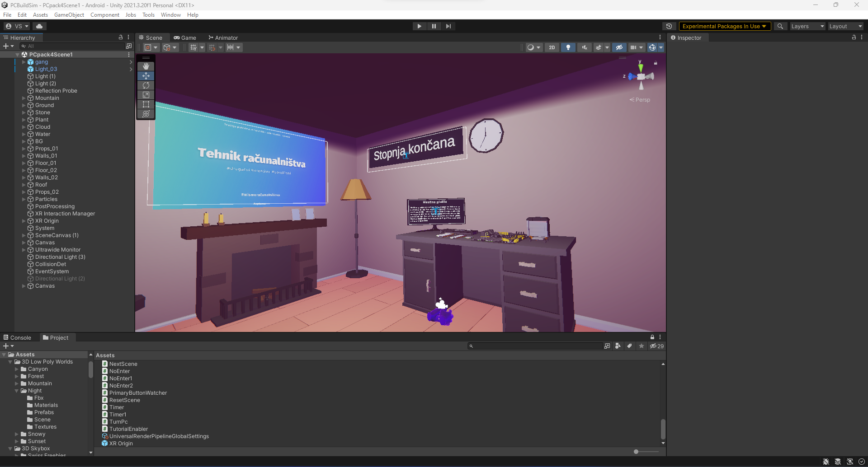
Task: Select the Rect transform tool
Action: pos(146,104)
